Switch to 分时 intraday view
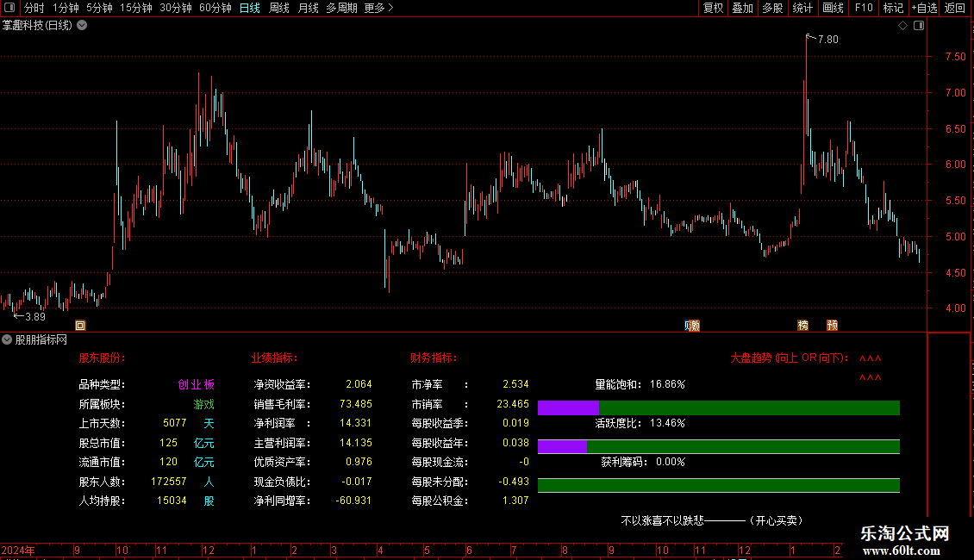 tap(34, 8)
